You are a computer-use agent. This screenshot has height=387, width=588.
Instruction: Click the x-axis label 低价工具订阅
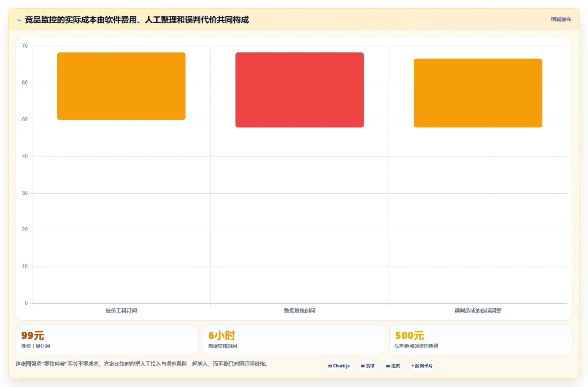[x=121, y=311]
